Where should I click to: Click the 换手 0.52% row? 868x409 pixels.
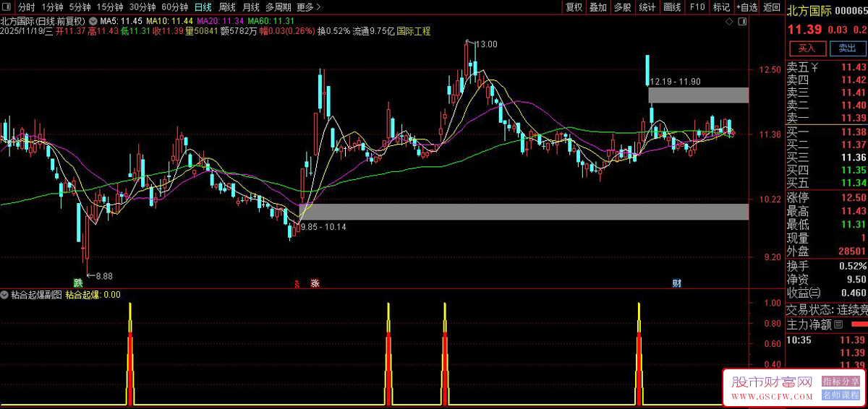click(827, 266)
